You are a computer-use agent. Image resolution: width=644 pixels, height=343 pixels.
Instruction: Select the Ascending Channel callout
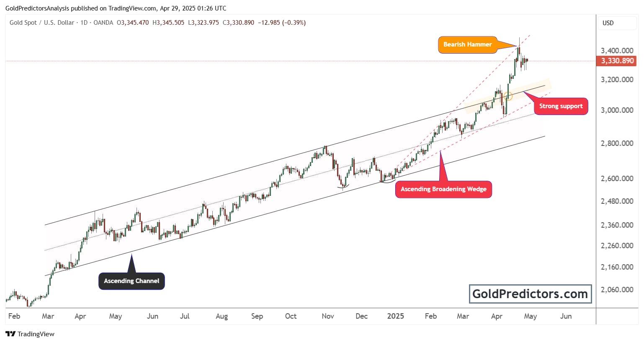click(131, 281)
